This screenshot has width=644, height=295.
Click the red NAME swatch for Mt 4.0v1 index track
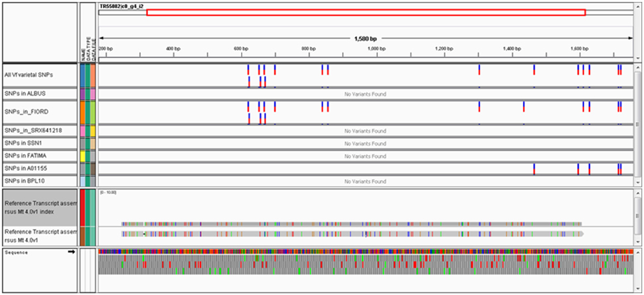point(82,207)
